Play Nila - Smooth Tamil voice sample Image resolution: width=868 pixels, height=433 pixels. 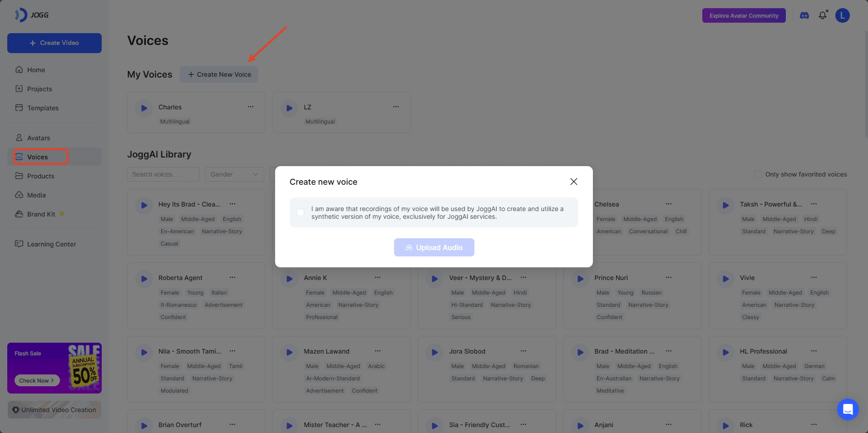[144, 352]
